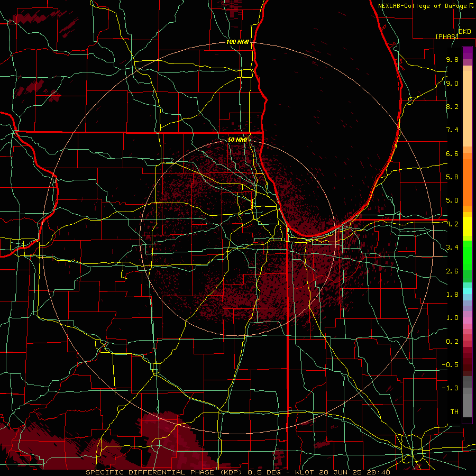Click the 6.6 value on the scale
The height and width of the screenshot is (476, 476).
click(x=452, y=153)
